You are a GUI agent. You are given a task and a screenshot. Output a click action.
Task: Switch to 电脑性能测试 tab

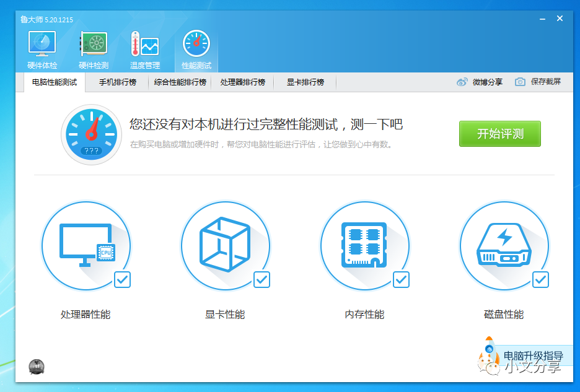tap(55, 82)
